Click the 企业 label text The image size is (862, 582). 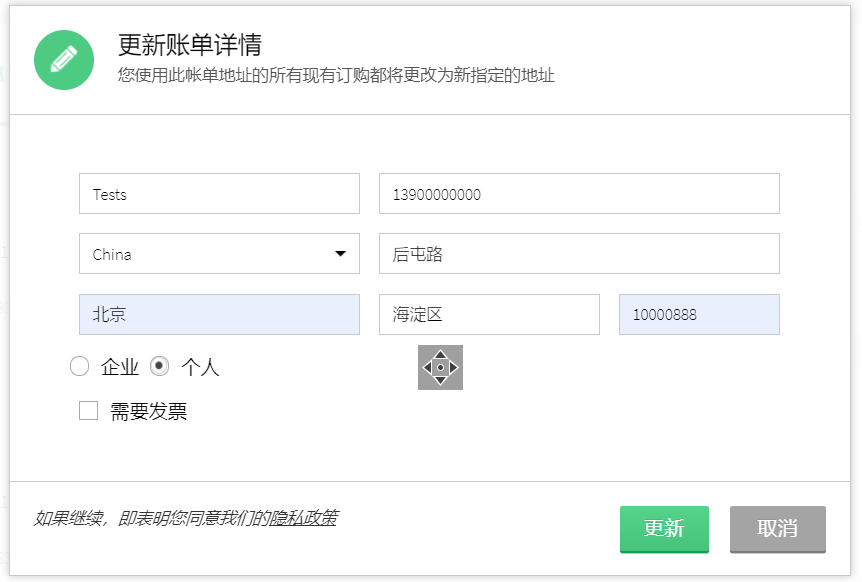pos(120,367)
